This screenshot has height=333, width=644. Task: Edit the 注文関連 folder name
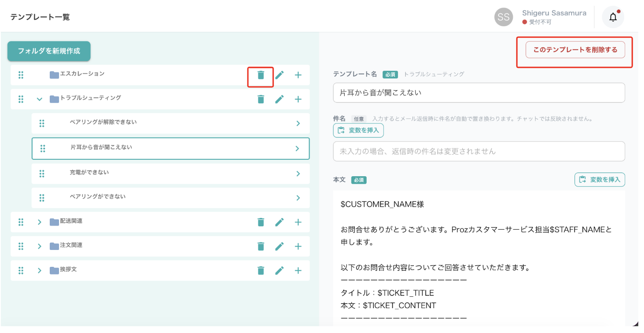(279, 246)
